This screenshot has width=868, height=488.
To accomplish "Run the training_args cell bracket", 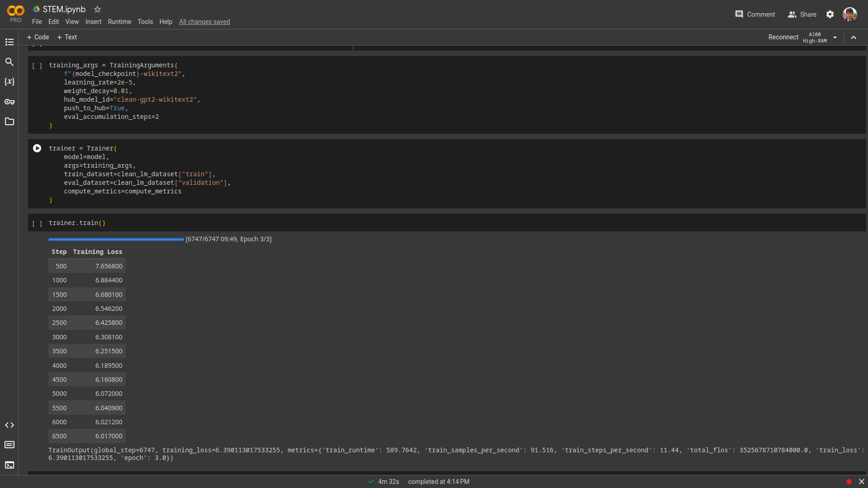I will pos(37,66).
